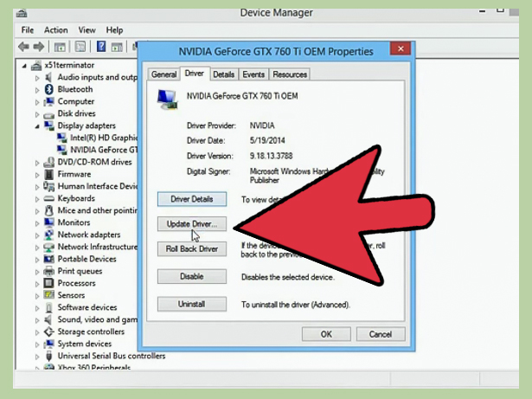Click the driver version 9.18.13.3788 text

point(271,156)
